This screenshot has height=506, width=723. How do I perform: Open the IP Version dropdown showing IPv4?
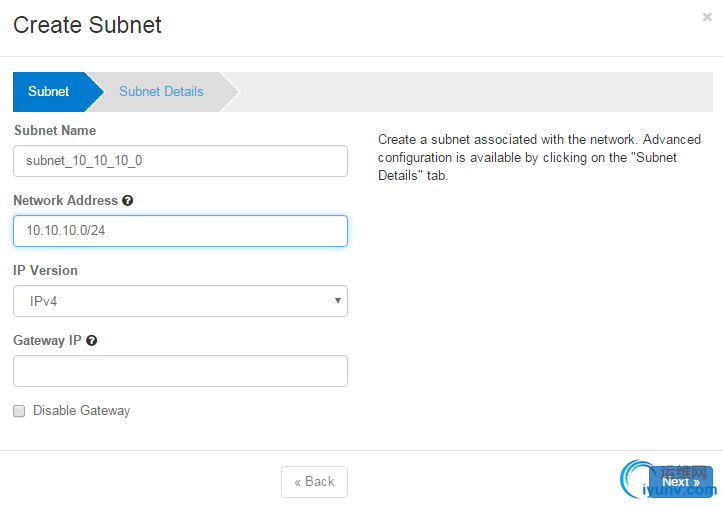180,301
